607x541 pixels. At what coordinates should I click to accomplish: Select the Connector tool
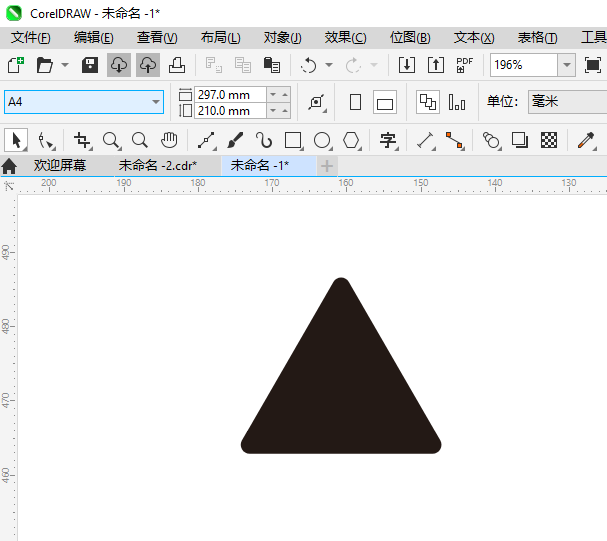[x=454, y=140]
